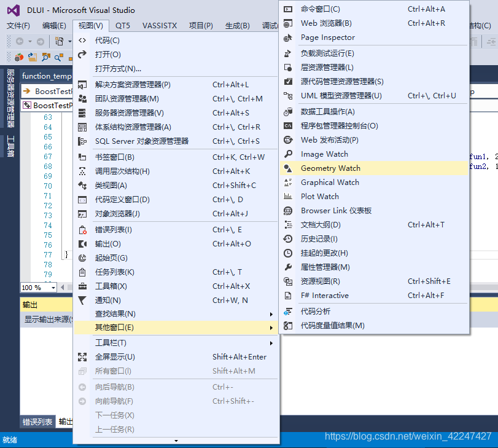Select Pending Changes (挂起的更改) entry
This screenshot has width=498, height=448.
point(374,253)
